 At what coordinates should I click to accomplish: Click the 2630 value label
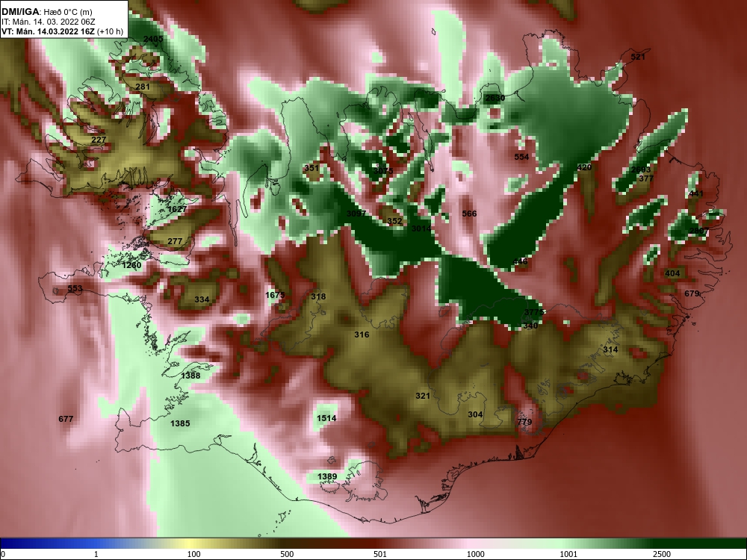coord(495,98)
